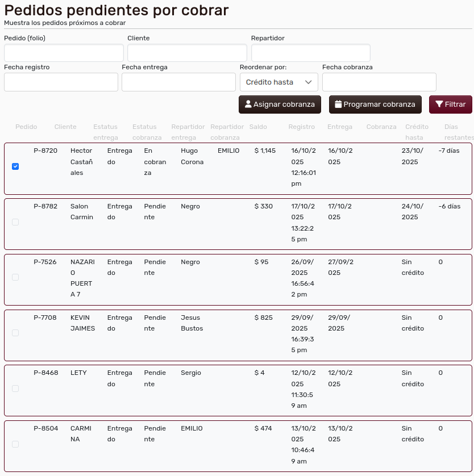Check the row for NAZARIO PUERTA 7
The width and height of the screenshot is (474, 476).
(15, 278)
